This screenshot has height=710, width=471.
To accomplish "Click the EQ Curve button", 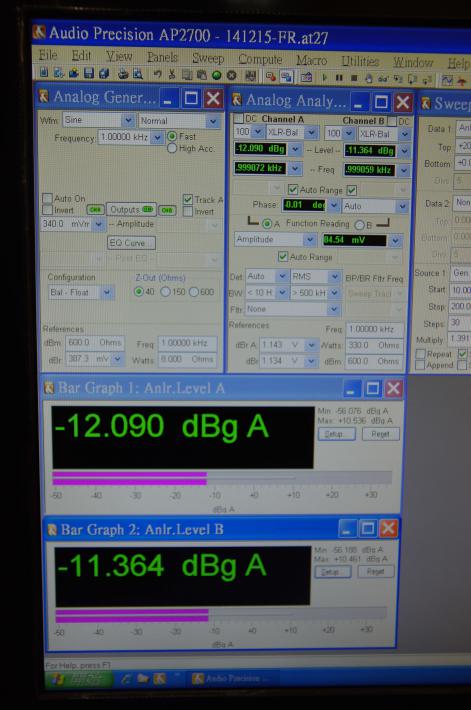I will click(x=131, y=243).
